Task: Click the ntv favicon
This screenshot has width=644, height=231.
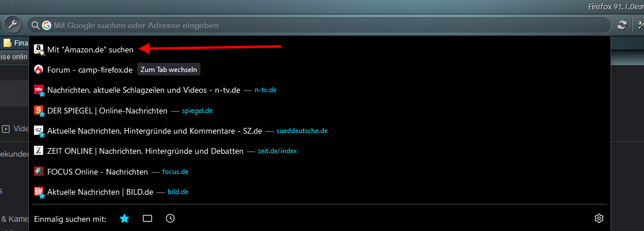Action: [39, 90]
